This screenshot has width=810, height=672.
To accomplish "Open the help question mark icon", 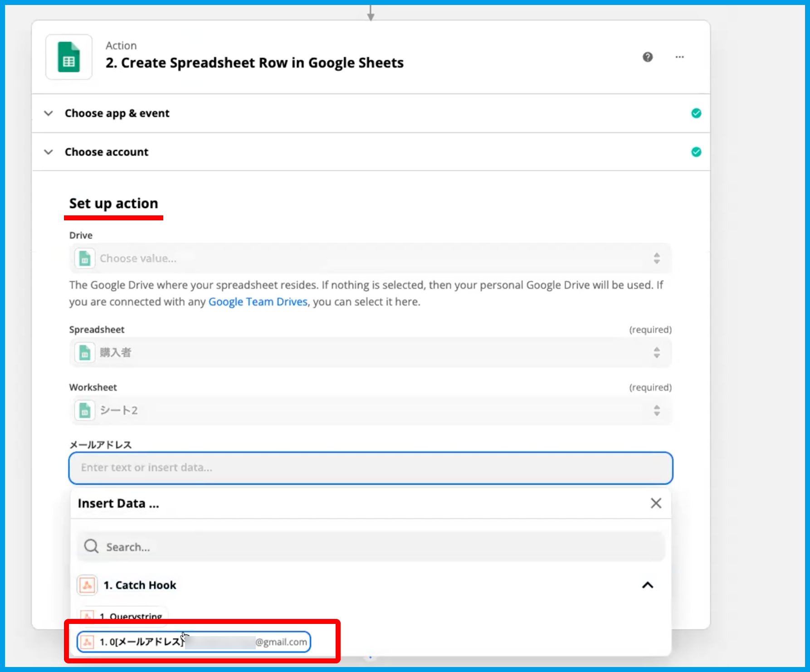I will 648,57.
